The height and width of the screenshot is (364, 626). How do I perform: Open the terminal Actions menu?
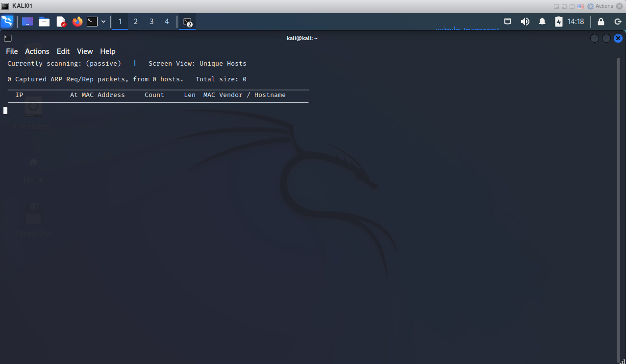click(x=37, y=51)
